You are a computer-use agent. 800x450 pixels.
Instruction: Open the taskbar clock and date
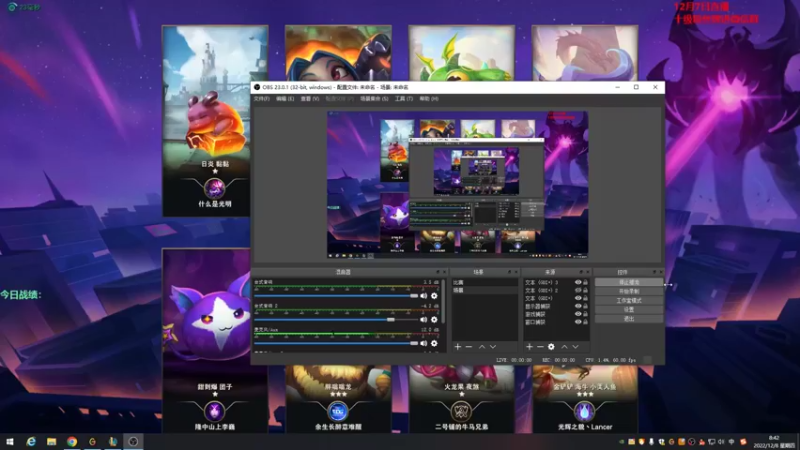774,442
